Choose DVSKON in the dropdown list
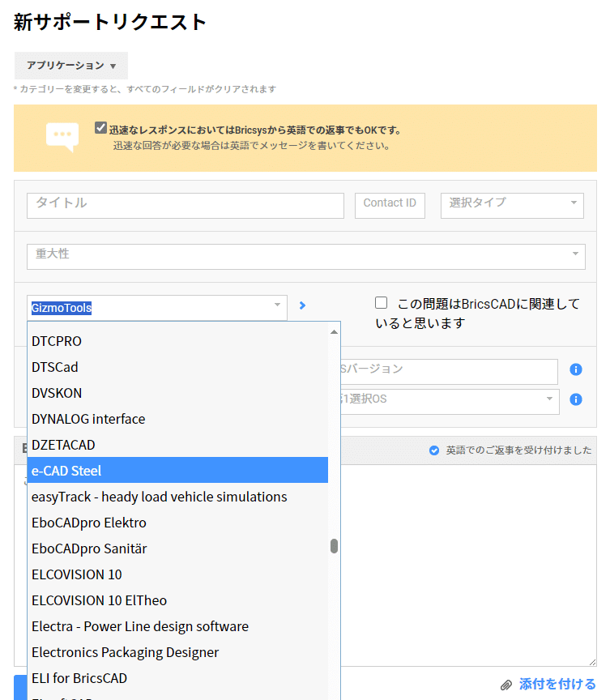610x700 pixels. point(177,393)
